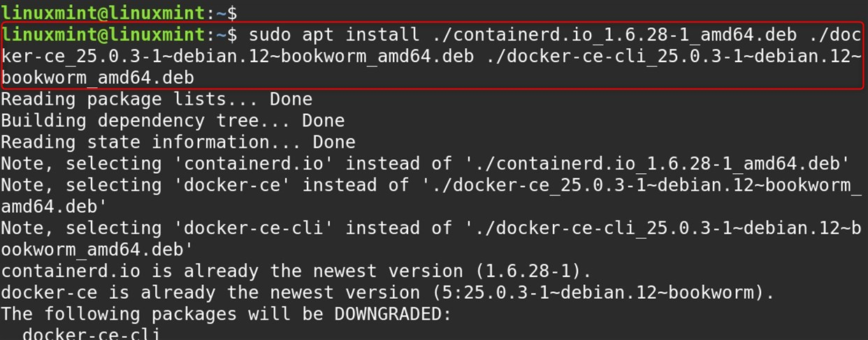
Task: Click 'bookworm_amd64.deb' on the command's last line
Action: (98, 77)
